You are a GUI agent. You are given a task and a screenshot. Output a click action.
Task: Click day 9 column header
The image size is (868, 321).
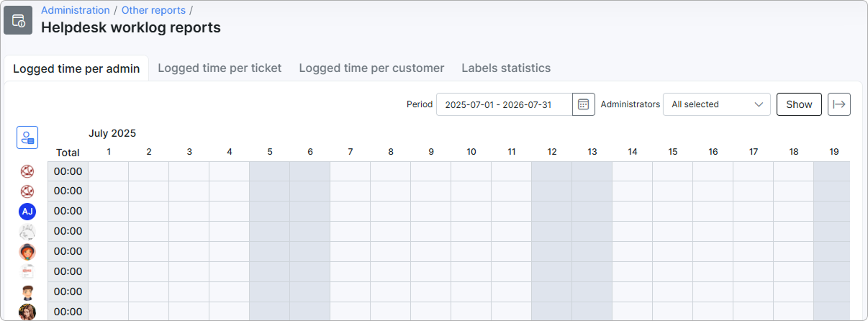431,152
